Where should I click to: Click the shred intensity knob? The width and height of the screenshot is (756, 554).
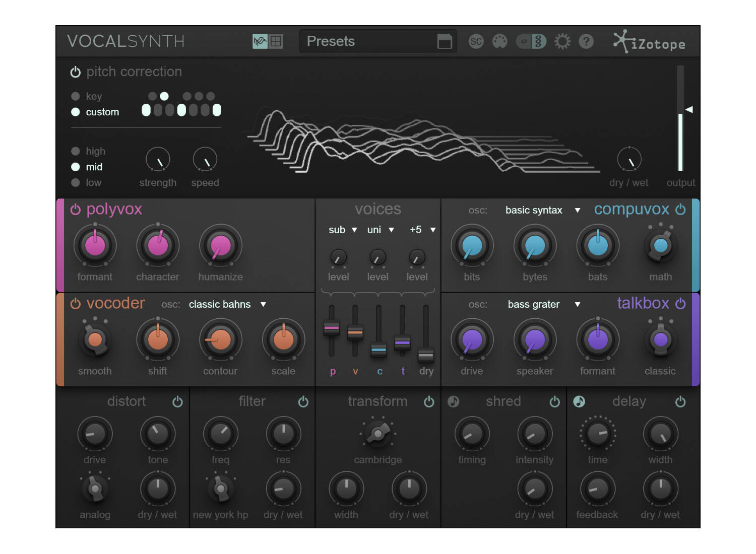[x=535, y=434]
